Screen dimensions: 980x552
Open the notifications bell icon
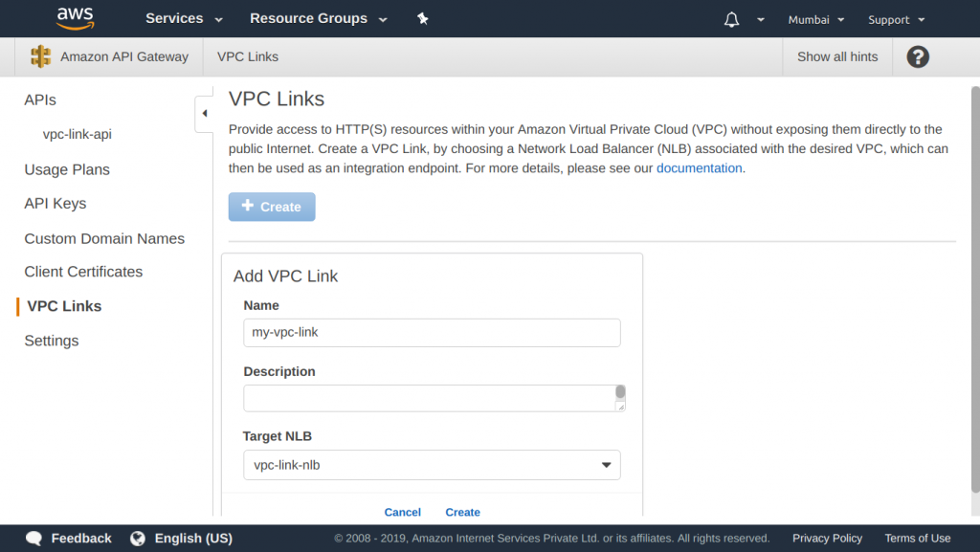[732, 19]
